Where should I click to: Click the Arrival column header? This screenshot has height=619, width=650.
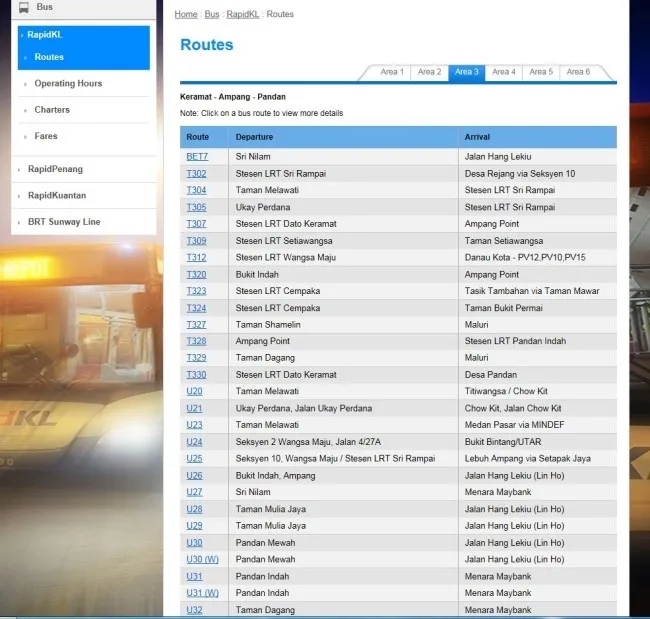[x=538, y=137]
